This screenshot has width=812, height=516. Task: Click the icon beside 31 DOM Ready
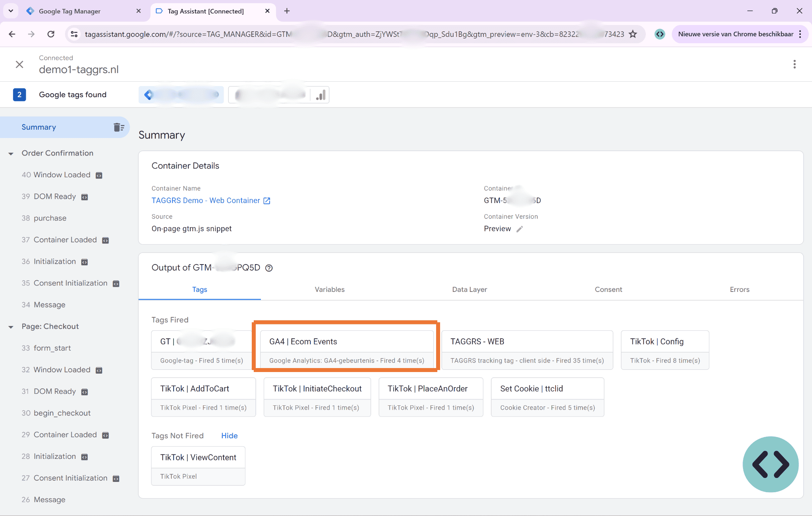click(x=84, y=392)
